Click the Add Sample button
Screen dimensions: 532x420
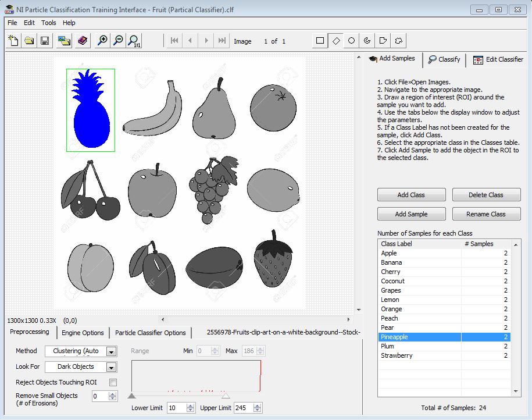pyautogui.click(x=411, y=214)
